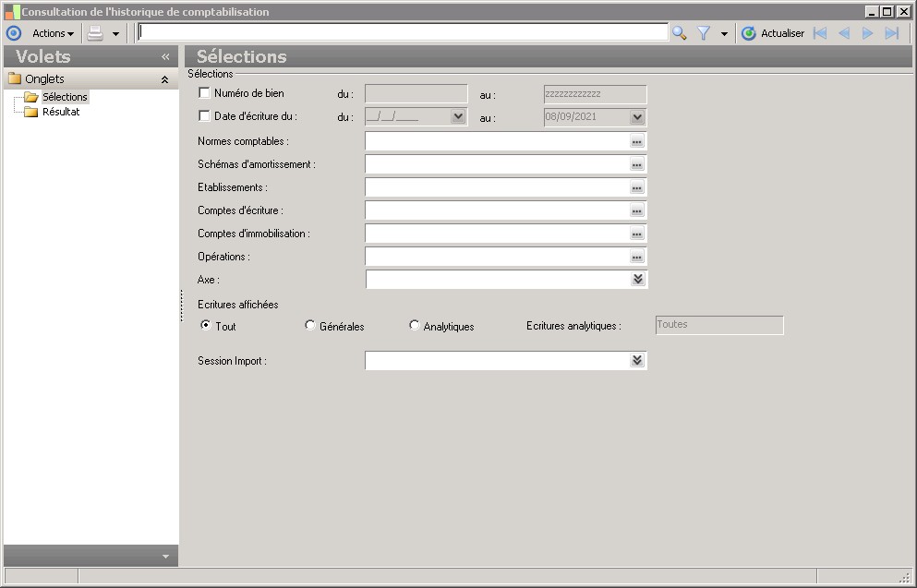Click the printer icon in toolbar
This screenshot has width=917, height=588.
(x=95, y=33)
